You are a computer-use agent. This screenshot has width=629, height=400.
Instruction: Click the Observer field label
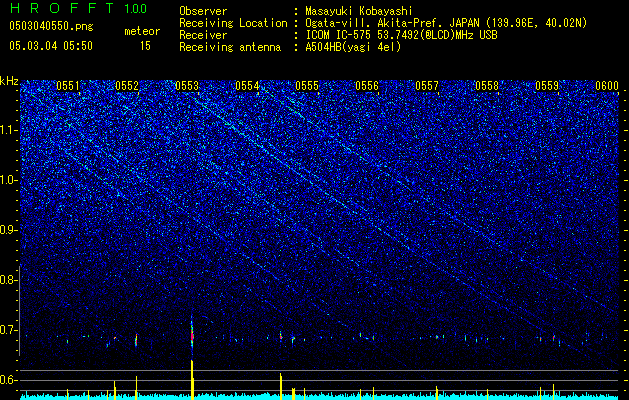203,11
